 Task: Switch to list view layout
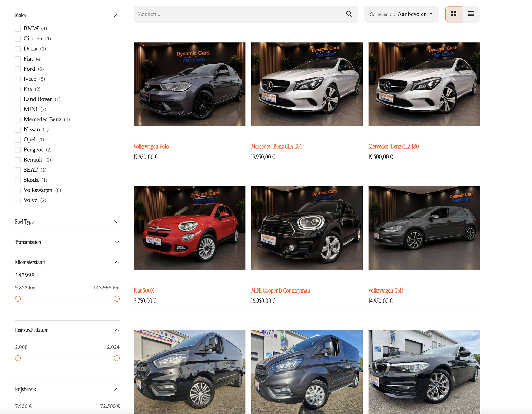(471, 14)
